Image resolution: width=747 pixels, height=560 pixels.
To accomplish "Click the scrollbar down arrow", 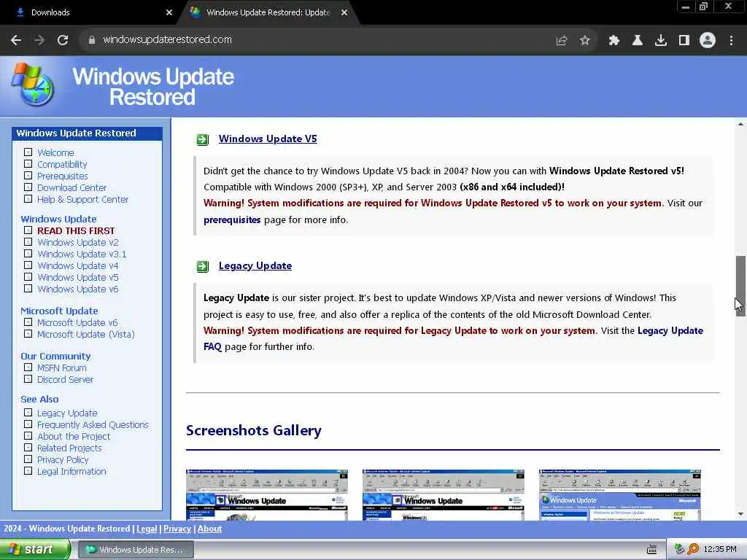I will tap(740, 514).
